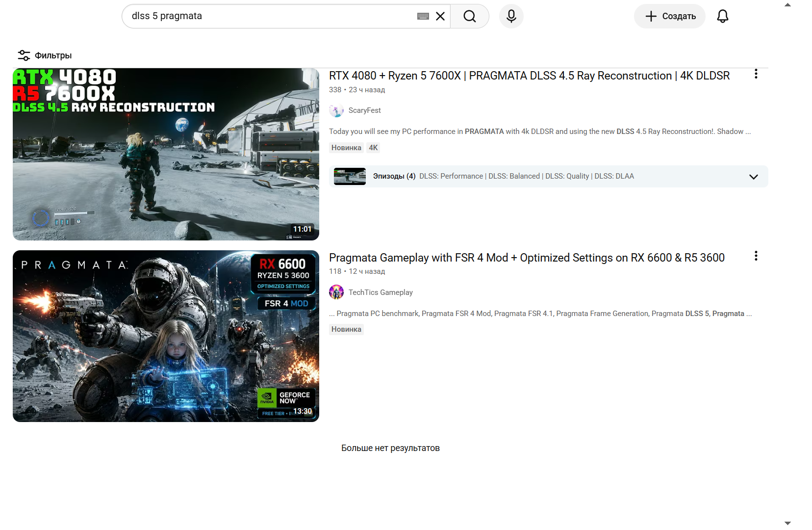812x530 pixels.
Task: Click the Создать button
Action: coord(670,16)
